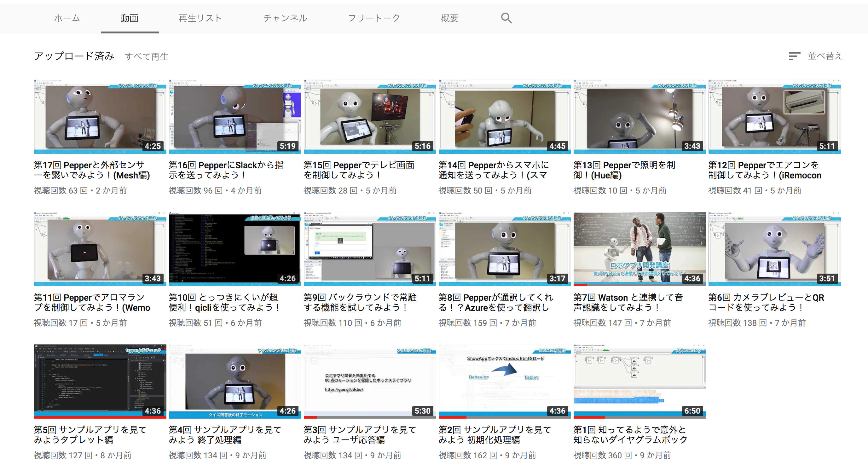868x476 pixels.
Task: Open the 第1回 ダイヤグラムボックス video thumbnail
Action: [639, 381]
